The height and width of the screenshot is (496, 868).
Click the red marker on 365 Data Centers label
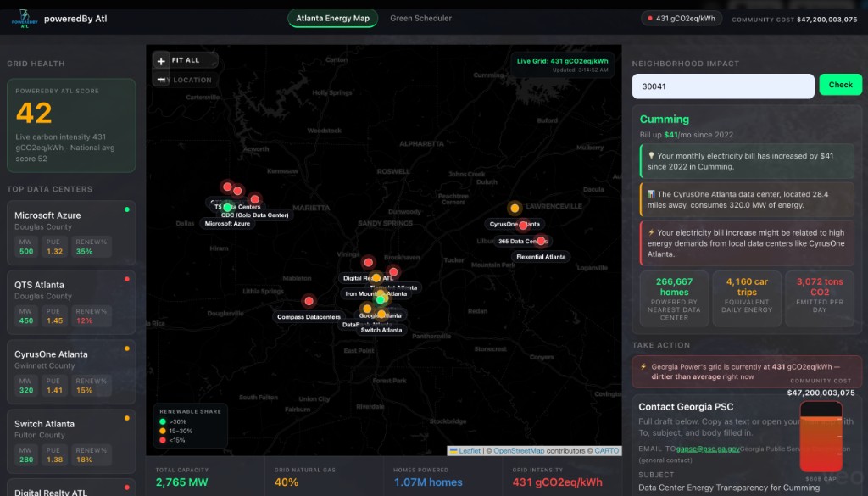(x=541, y=241)
